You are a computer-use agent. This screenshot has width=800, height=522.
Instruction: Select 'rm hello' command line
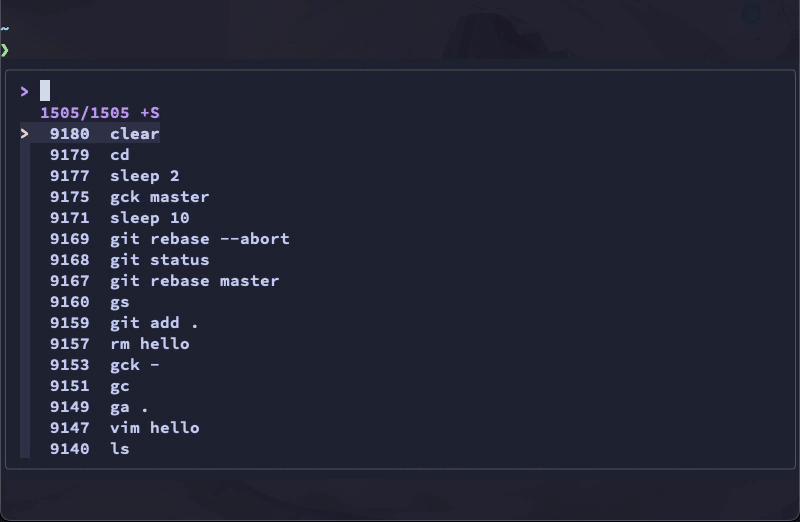click(149, 344)
